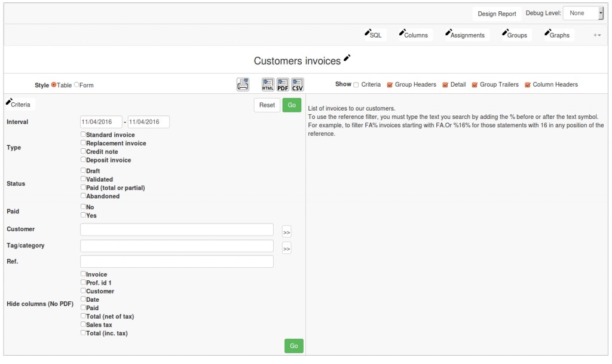Check the Hide Sales tax column option
This screenshot has height=364, width=612.
click(x=83, y=325)
